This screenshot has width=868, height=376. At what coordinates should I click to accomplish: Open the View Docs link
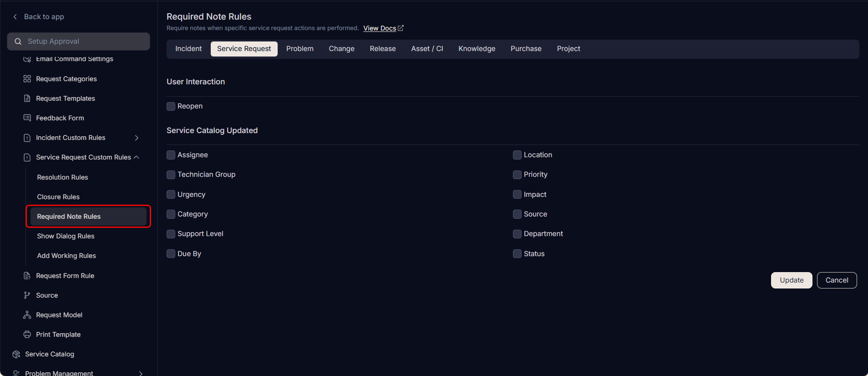[x=380, y=28]
